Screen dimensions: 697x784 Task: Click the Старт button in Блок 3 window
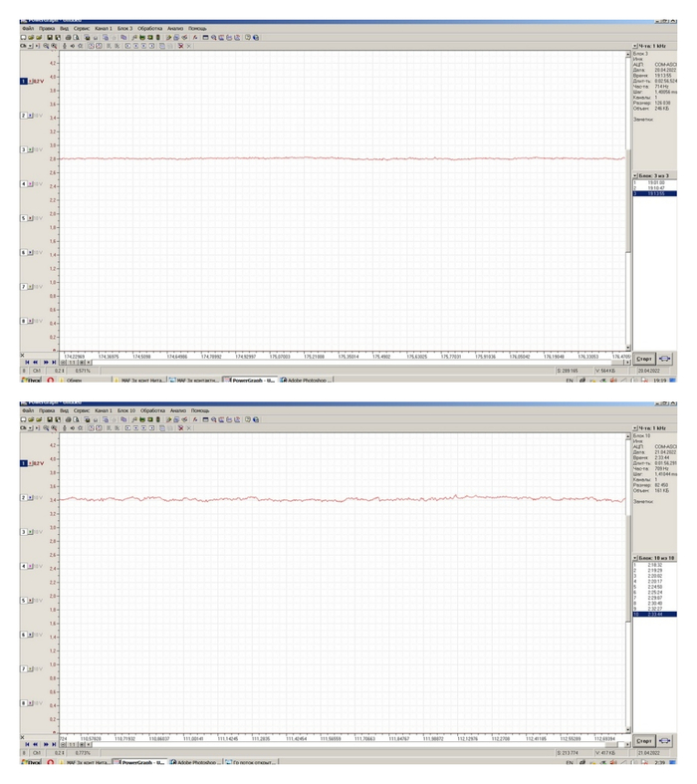(x=644, y=359)
